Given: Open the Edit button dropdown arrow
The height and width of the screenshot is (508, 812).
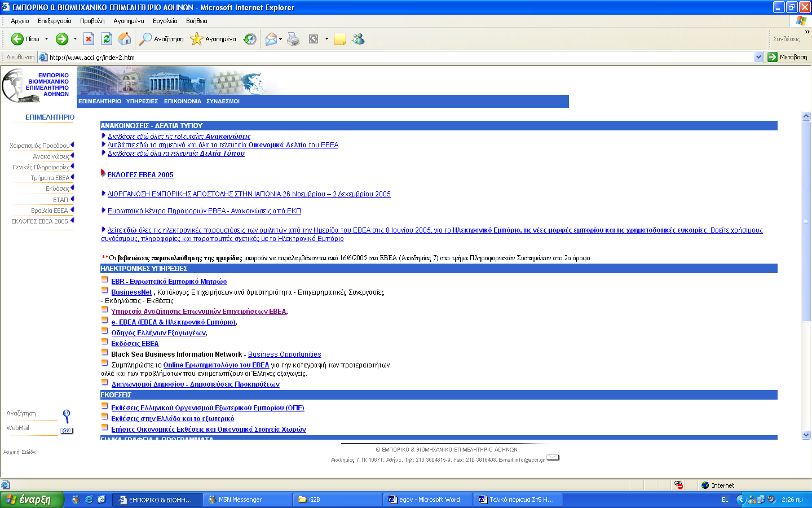Looking at the screenshot, I should tap(326, 39).
